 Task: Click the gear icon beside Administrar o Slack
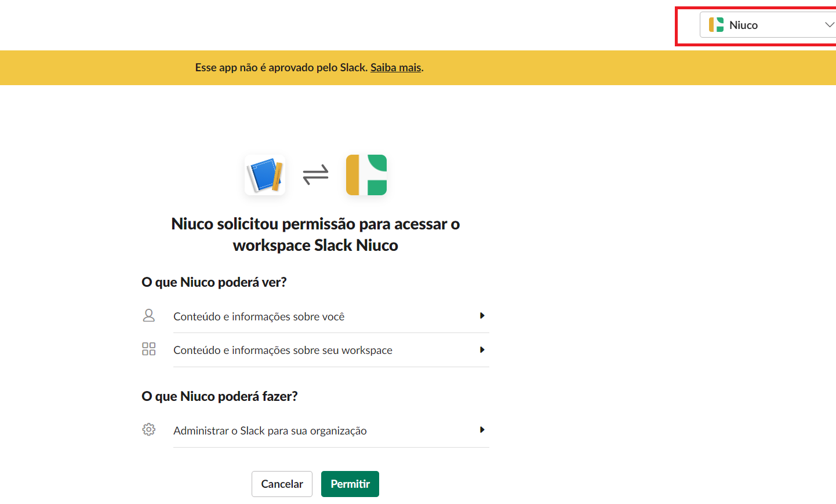[x=149, y=429]
